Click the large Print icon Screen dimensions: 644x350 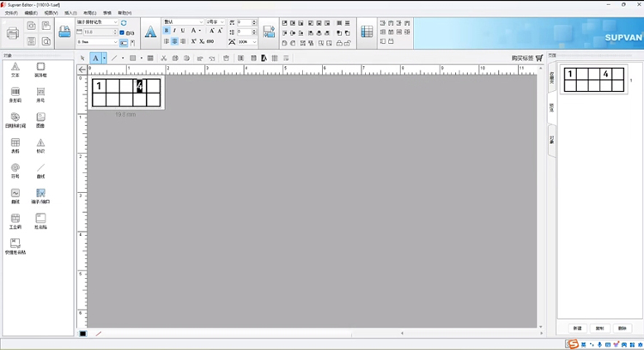click(13, 33)
